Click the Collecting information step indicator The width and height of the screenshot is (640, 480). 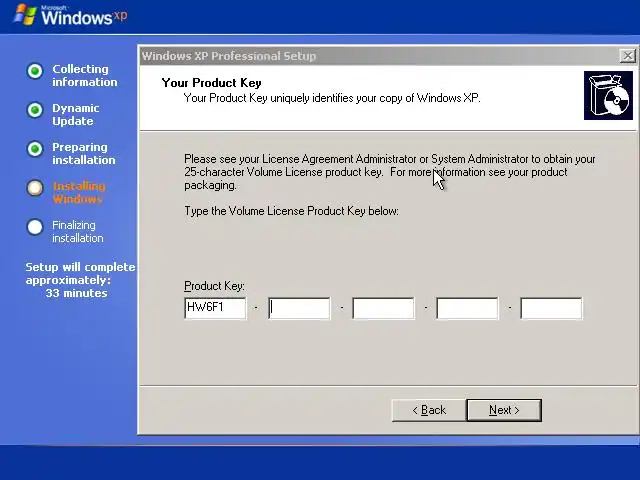[x=35, y=71]
